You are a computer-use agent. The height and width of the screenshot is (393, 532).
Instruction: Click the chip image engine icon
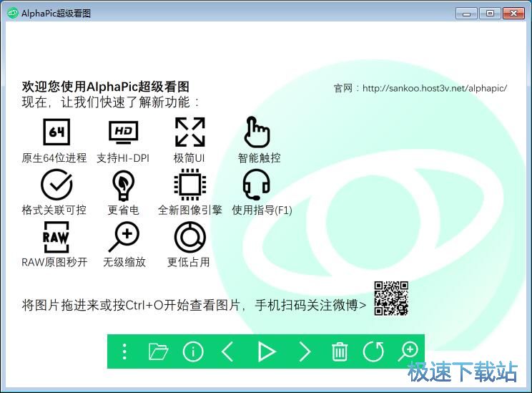pyautogui.click(x=190, y=185)
